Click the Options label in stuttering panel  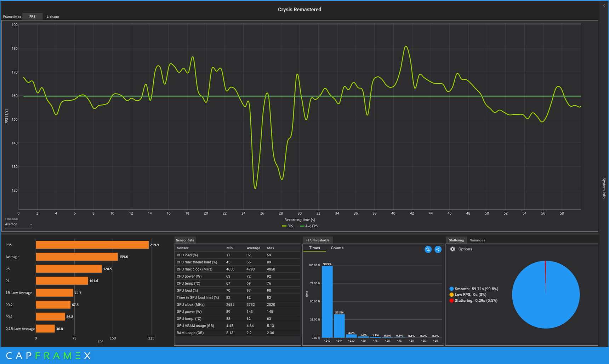pos(465,249)
